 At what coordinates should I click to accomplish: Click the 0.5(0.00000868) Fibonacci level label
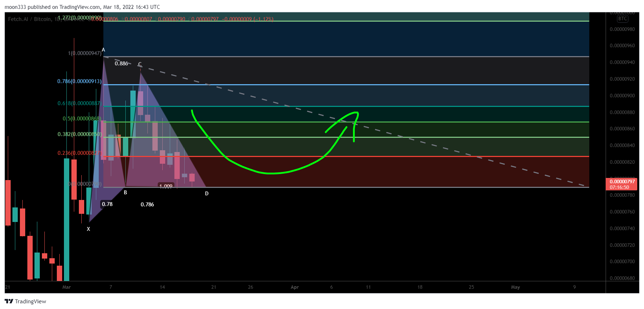click(x=82, y=119)
